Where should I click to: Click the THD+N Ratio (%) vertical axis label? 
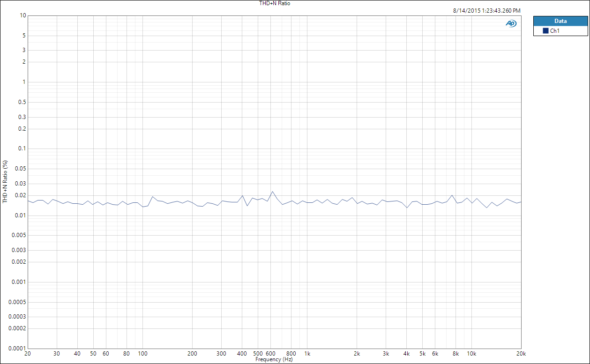coord(5,181)
